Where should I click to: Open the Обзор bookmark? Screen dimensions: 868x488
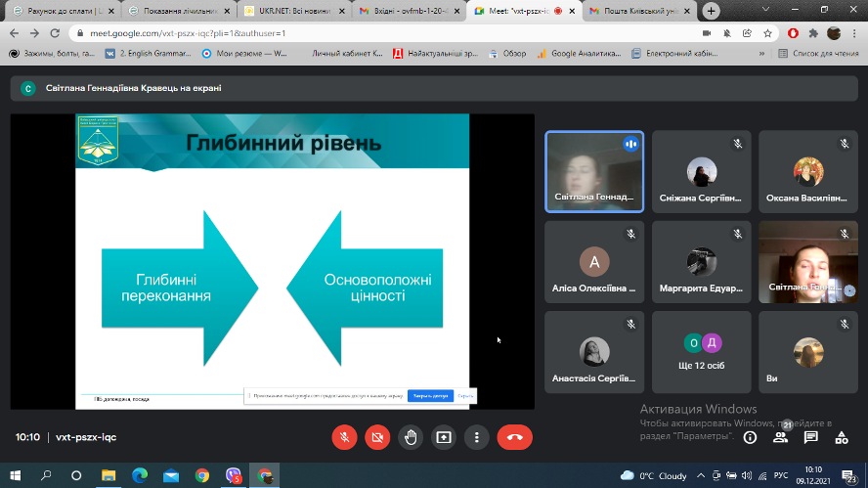[x=507, y=54]
